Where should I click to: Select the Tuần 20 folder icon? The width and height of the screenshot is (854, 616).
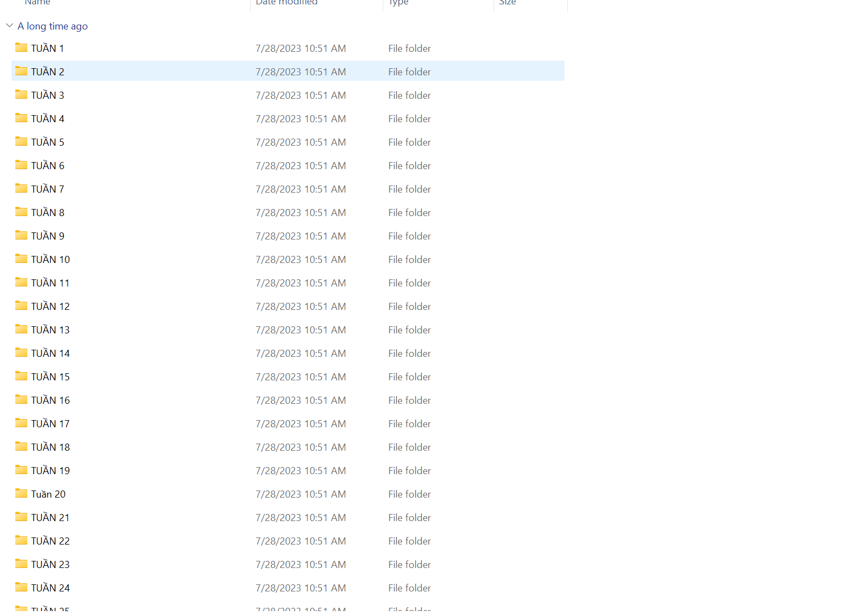21,494
